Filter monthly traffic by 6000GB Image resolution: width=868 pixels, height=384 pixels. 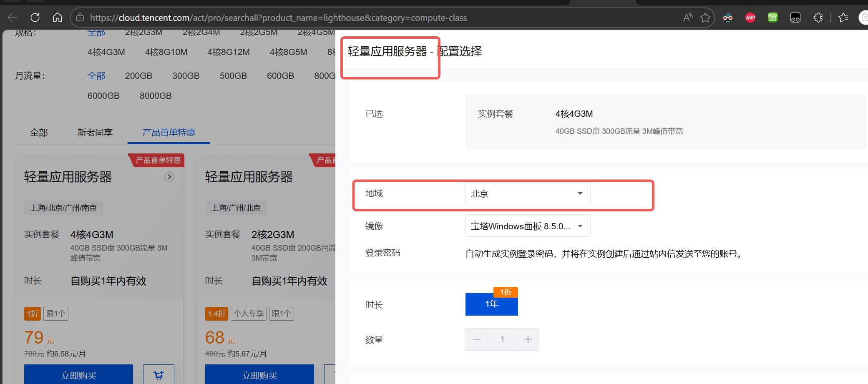pos(103,96)
